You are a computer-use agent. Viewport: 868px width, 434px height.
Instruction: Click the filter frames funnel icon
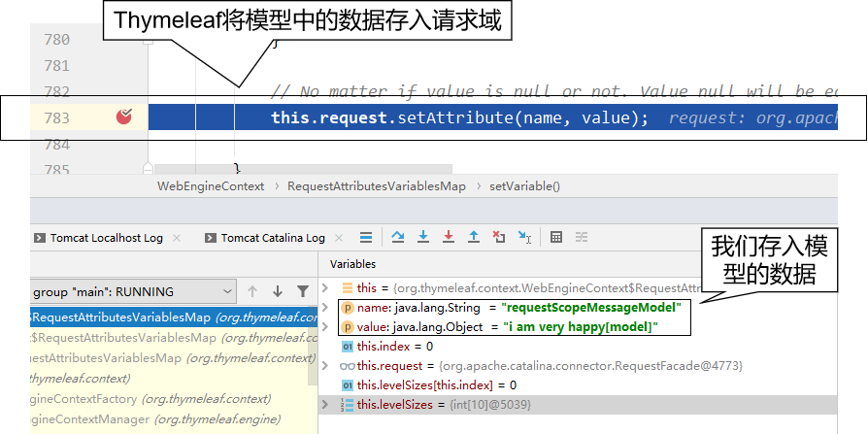click(303, 291)
